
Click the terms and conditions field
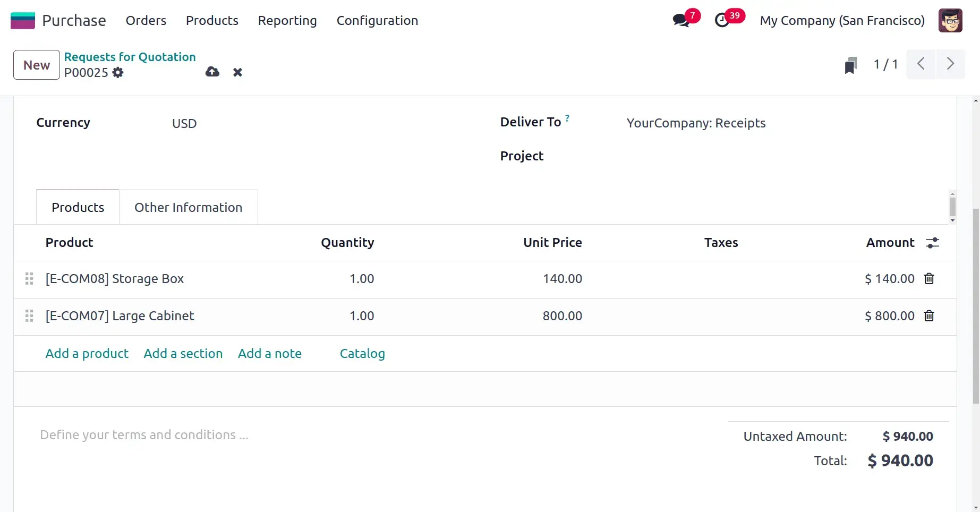(144, 435)
